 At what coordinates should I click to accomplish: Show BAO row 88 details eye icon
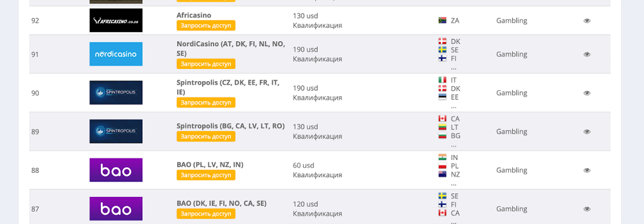[x=587, y=170]
